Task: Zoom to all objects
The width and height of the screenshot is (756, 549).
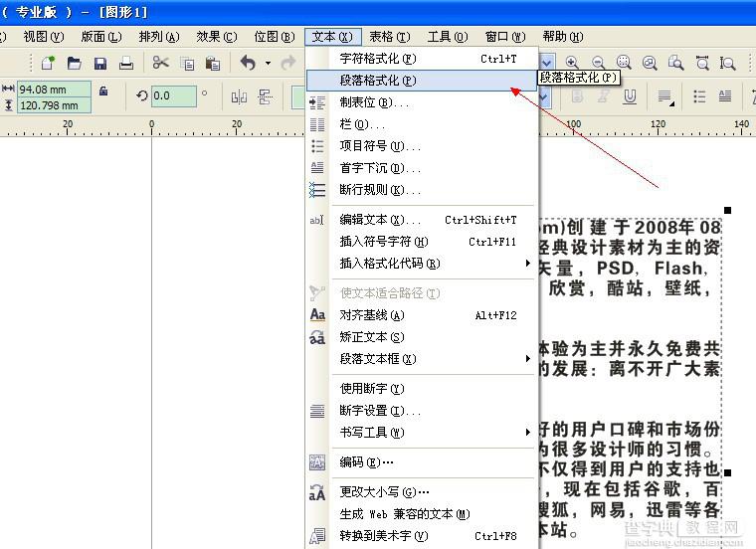Action: [x=650, y=63]
